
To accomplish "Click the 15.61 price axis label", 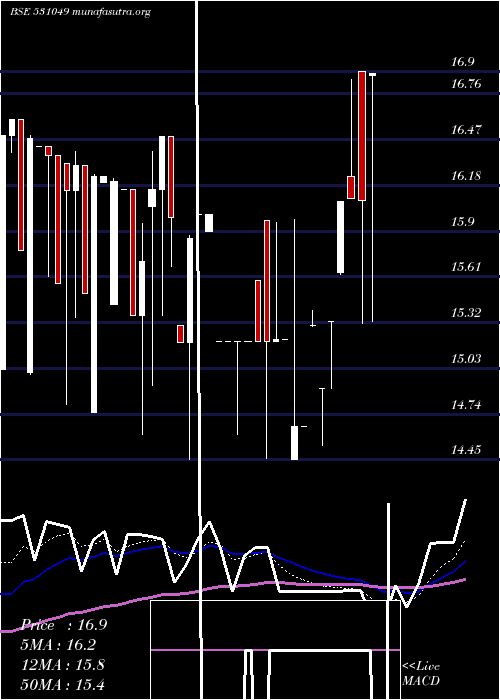I will pos(466,267).
